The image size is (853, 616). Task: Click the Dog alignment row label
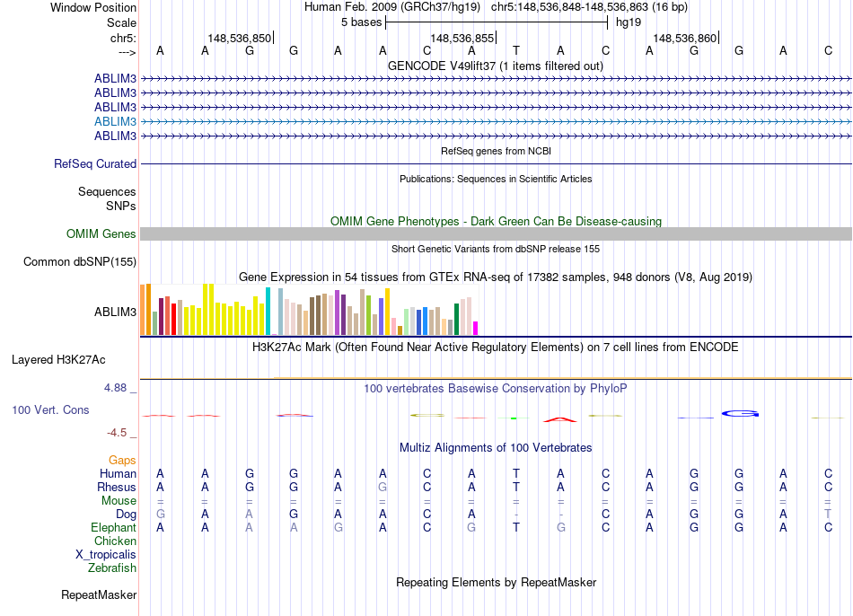click(126, 515)
